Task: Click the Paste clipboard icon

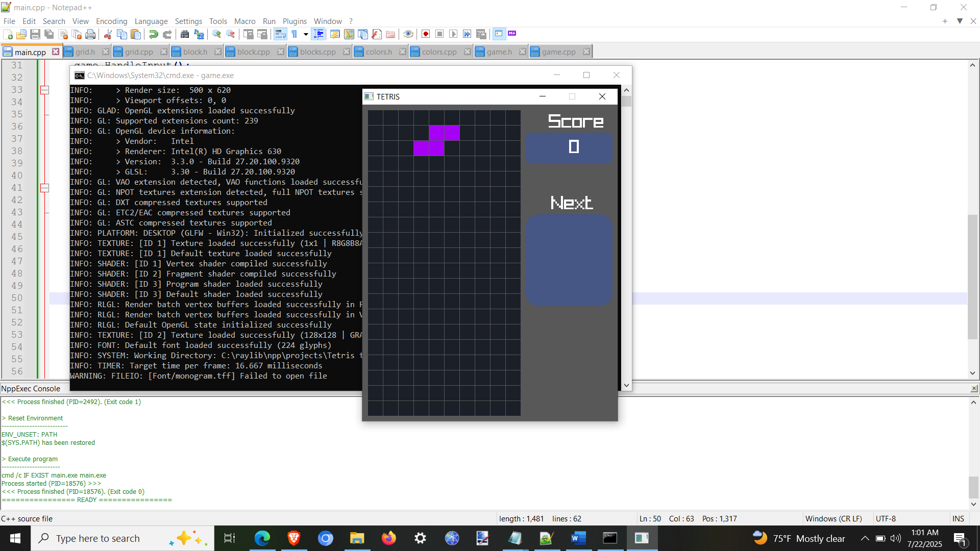Action: 136,34
